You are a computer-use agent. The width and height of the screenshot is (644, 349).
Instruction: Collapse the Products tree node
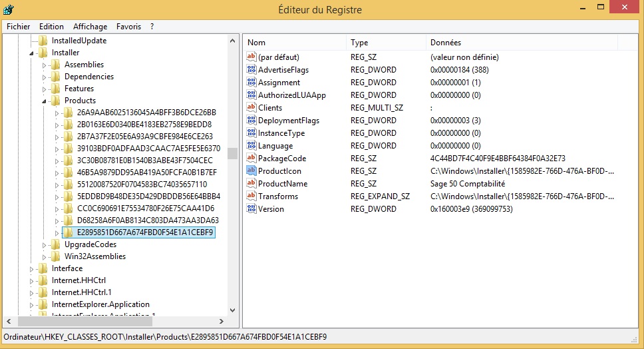coord(45,101)
